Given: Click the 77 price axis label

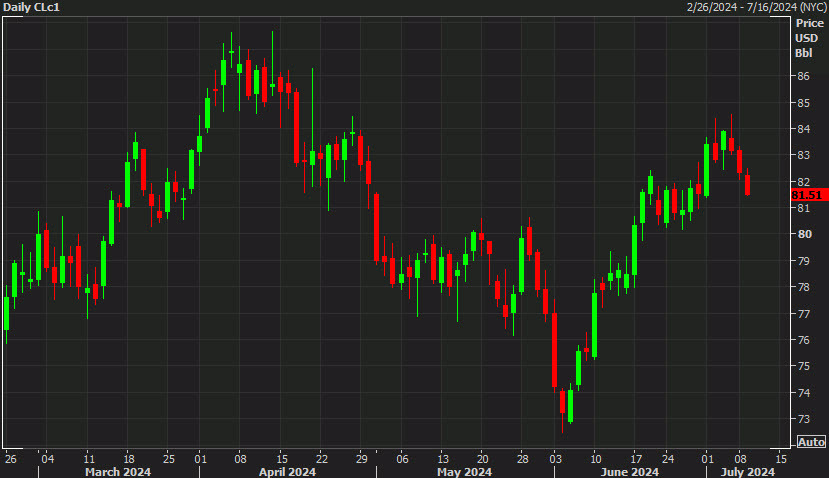Looking at the screenshot, I should 803,314.
